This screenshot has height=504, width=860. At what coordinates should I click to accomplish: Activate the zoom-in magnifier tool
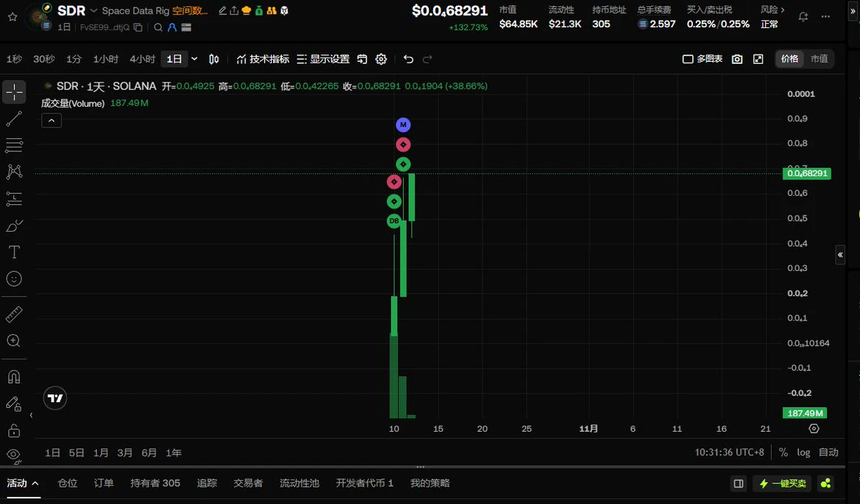click(14, 341)
